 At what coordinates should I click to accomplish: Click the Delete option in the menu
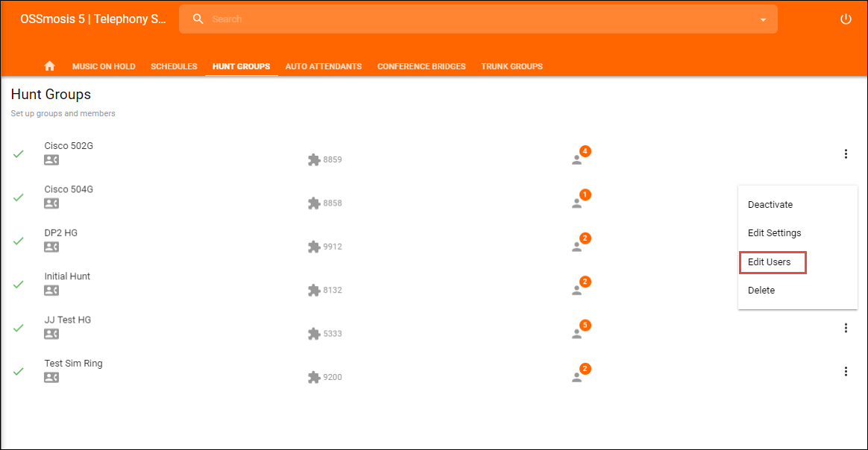[x=761, y=291]
